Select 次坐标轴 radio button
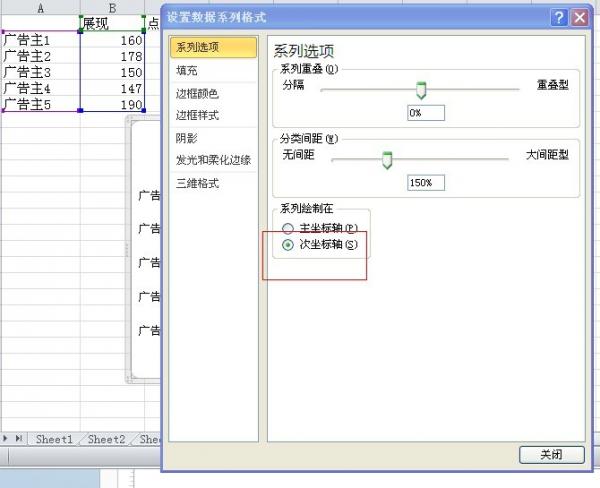This screenshot has width=600, height=488. point(288,245)
